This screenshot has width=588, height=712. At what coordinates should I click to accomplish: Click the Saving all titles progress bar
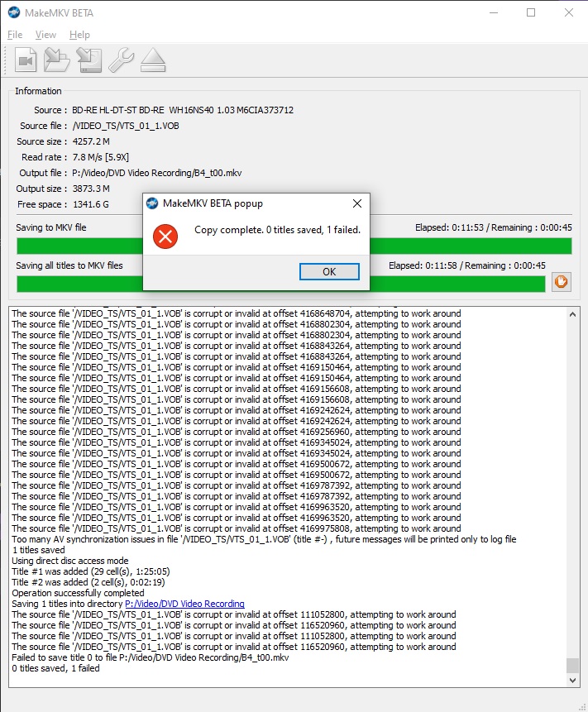(281, 284)
